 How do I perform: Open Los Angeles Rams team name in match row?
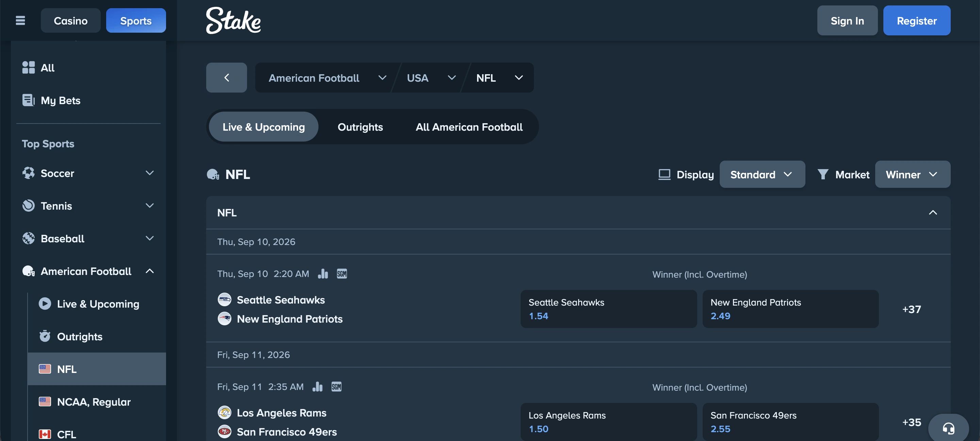tap(281, 413)
